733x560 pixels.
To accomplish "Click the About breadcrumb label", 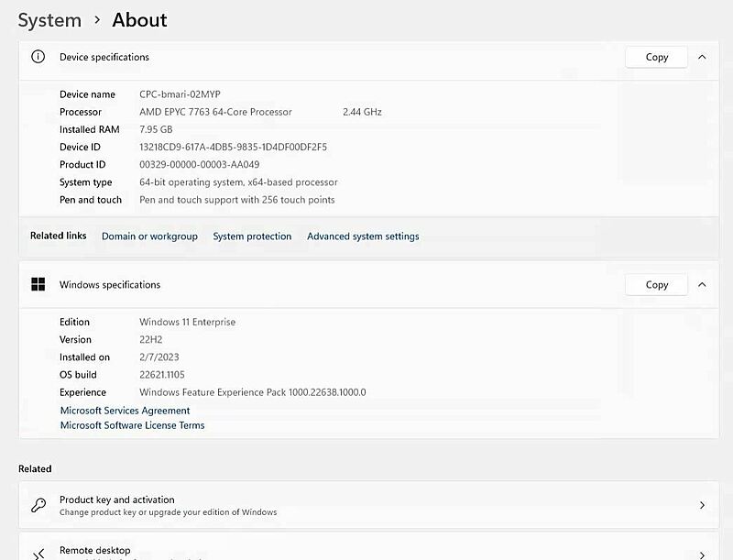I will tap(138, 19).
